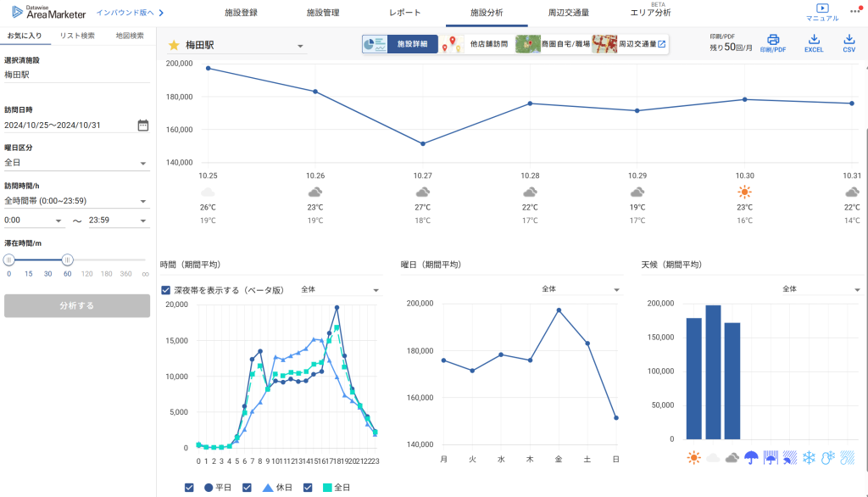Select the sunny weather icon filter
Screen dimensions: 868x497
pos(694,458)
